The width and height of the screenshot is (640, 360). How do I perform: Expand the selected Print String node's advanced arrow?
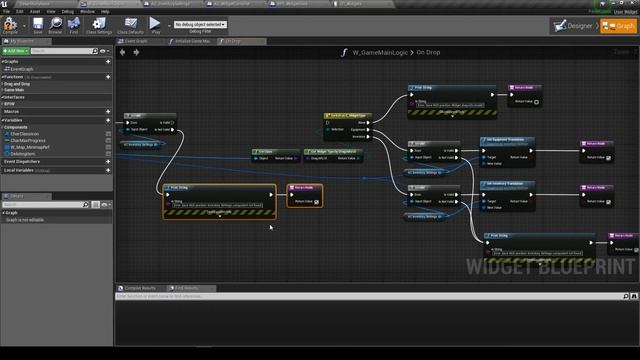click(220, 216)
